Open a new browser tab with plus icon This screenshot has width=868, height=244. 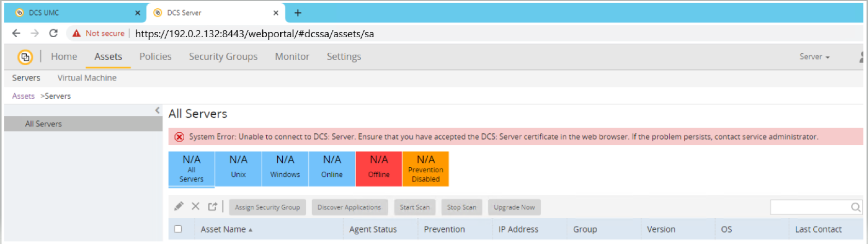tap(298, 13)
